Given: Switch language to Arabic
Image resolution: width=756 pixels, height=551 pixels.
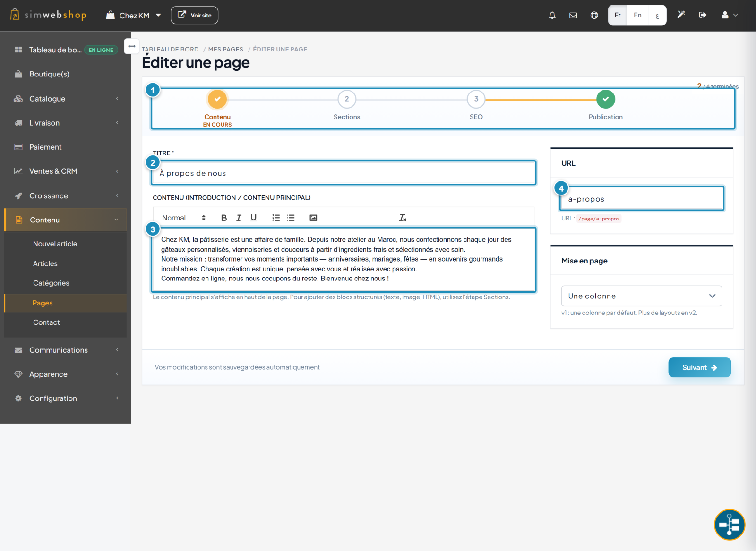Looking at the screenshot, I should (657, 15).
